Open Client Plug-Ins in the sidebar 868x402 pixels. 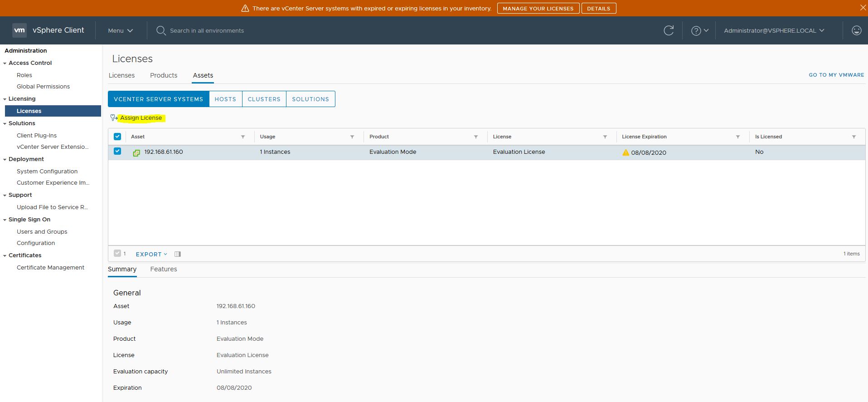[37, 136]
